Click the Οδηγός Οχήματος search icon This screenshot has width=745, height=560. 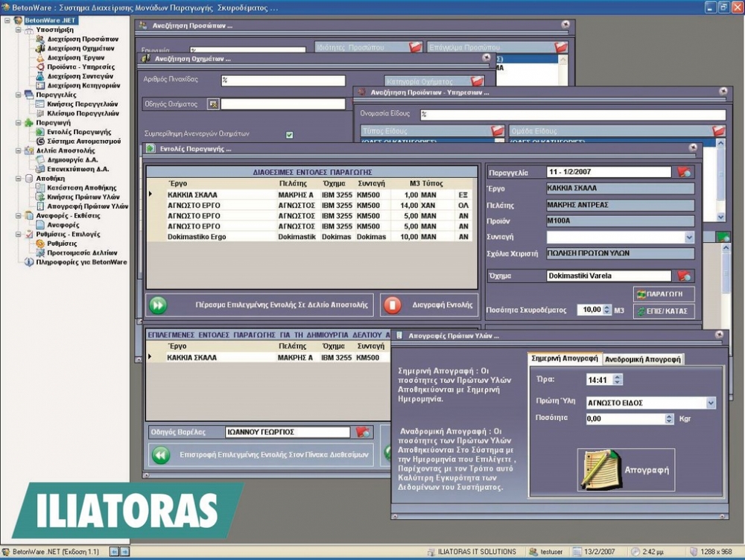213,104
